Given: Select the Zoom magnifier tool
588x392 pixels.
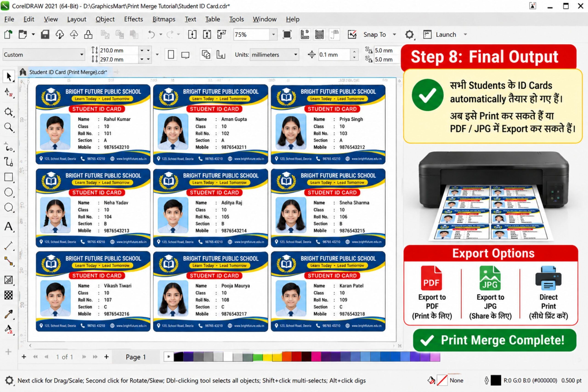Looking at the screenshot, I should point(9,127).
